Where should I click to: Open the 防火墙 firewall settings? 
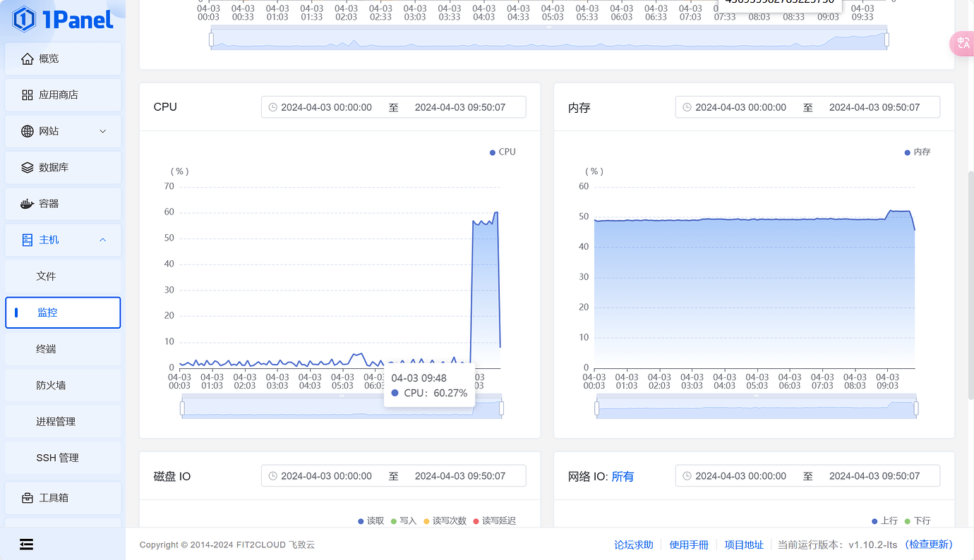(x=62, y=384)
